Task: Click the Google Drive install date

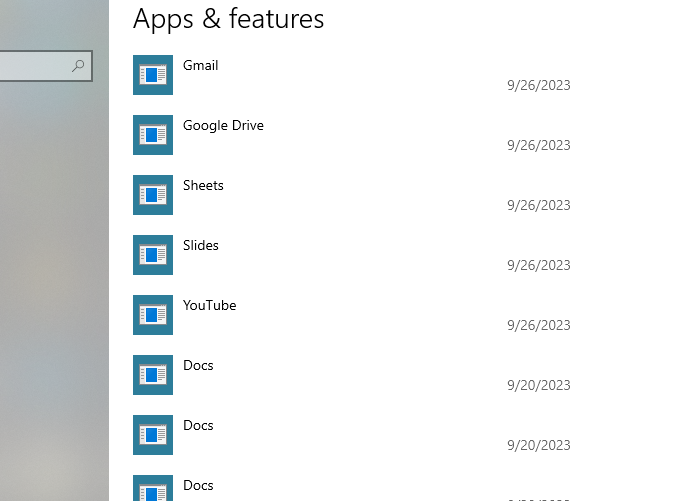Action: [x=539, y=145]
